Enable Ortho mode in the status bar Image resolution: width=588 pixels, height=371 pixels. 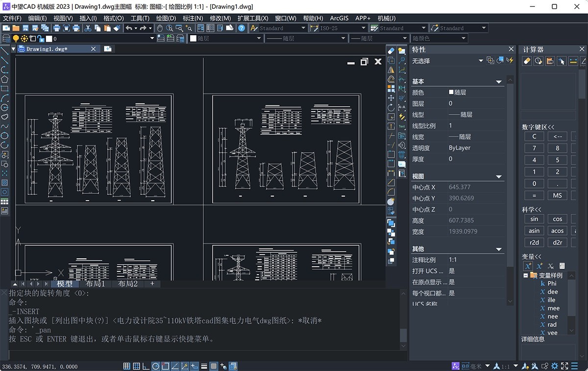(145, 365)
